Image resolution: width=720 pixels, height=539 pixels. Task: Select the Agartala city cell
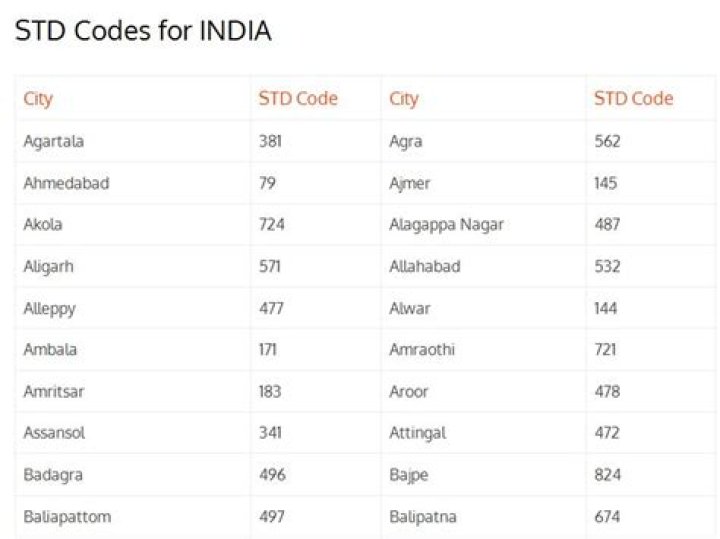click(54, 141)
